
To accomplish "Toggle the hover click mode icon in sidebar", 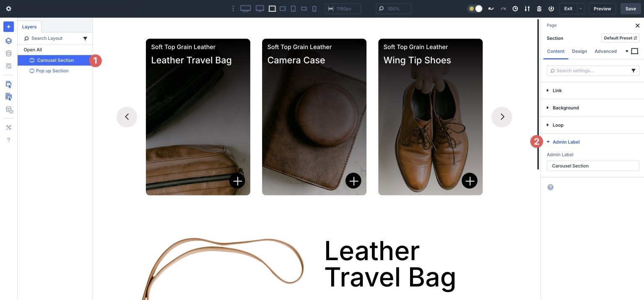I will pos(8,97).
